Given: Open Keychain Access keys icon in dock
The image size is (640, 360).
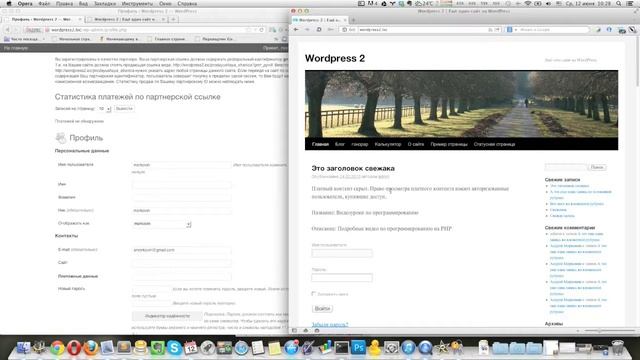Looking at the screenshot, I should [x=458, y=348].
